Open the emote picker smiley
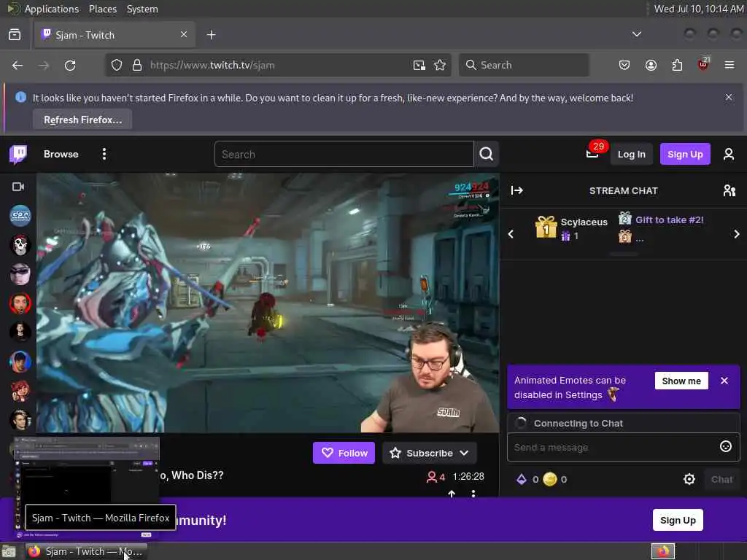 pyautogui.click(x=725, y=446)
